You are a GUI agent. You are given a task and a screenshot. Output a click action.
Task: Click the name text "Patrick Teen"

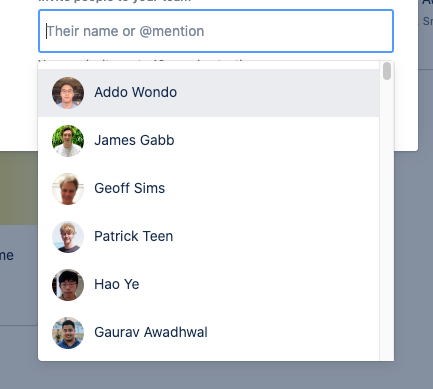coord(134,236)
